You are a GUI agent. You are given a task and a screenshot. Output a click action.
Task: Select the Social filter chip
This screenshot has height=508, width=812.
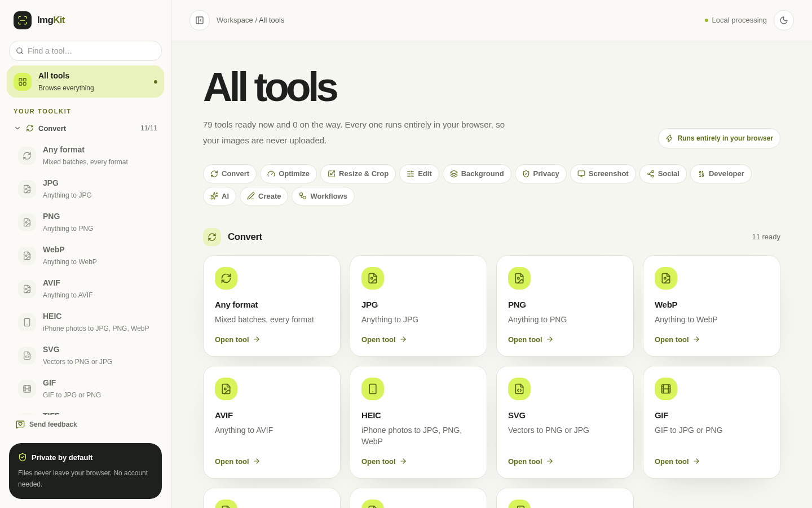pos(663,174)
